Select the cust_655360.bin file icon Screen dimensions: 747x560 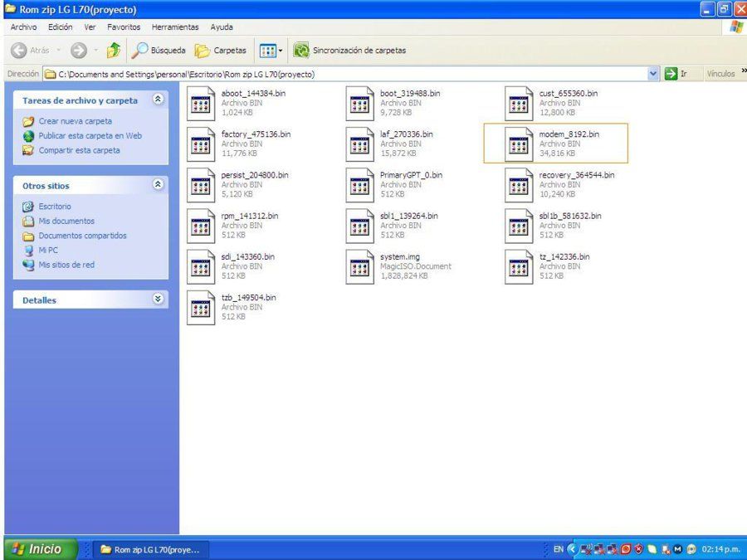519,104
